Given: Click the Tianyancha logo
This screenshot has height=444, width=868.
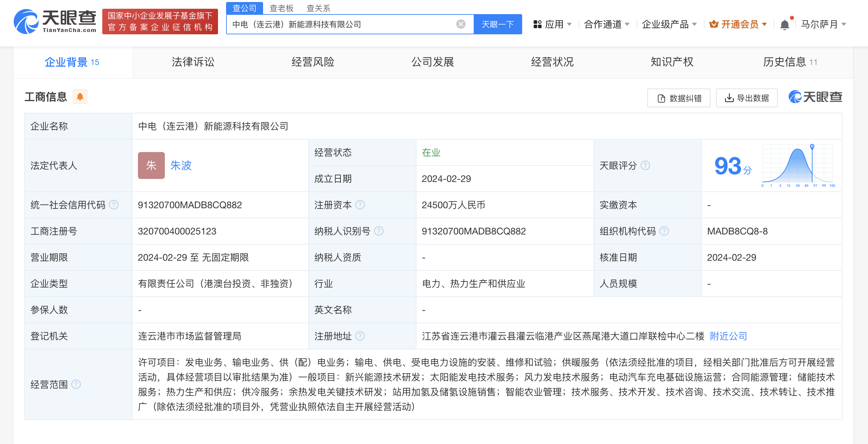Looking at the screenshot, I should tap(54, 22).
